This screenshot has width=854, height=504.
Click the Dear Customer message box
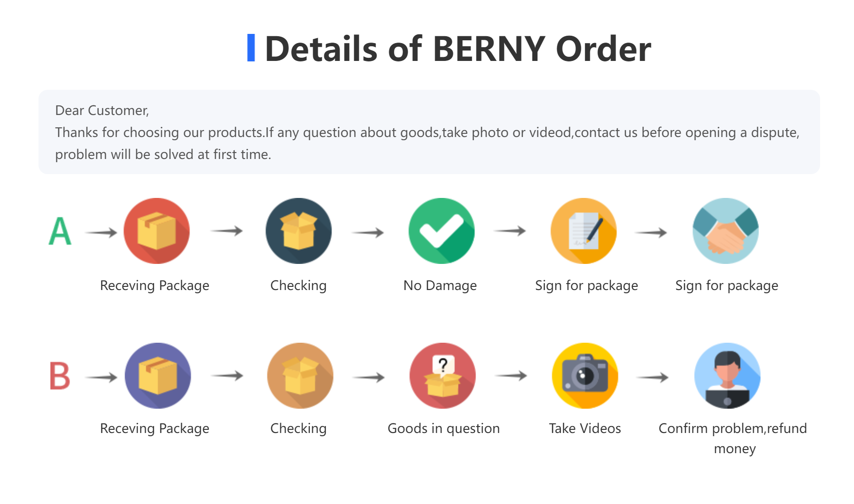(x=429, y=132)
